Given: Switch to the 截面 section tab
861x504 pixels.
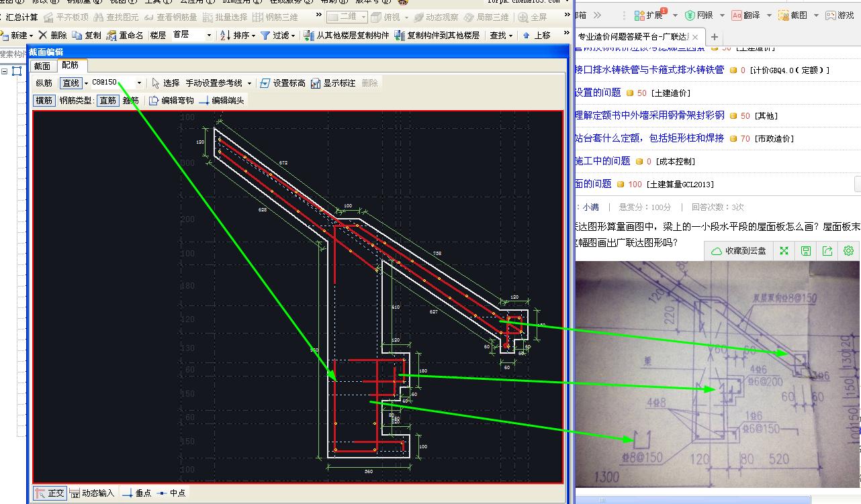Looking at the screenshot, I should [x=42, y=66].
